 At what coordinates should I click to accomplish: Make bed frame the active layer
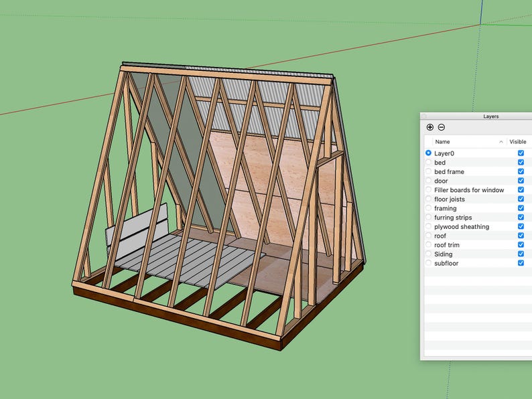(428, 171)
